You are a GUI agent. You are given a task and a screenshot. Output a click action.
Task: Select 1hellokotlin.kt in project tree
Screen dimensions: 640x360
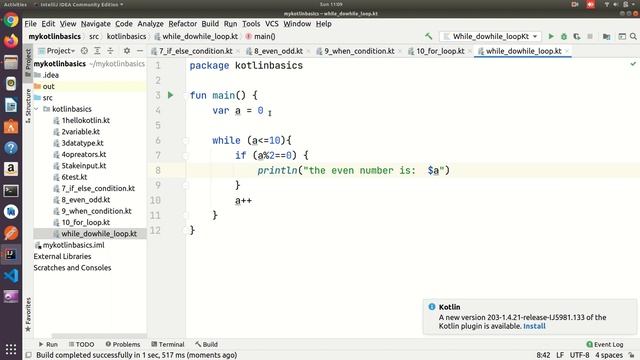(85, 120)
